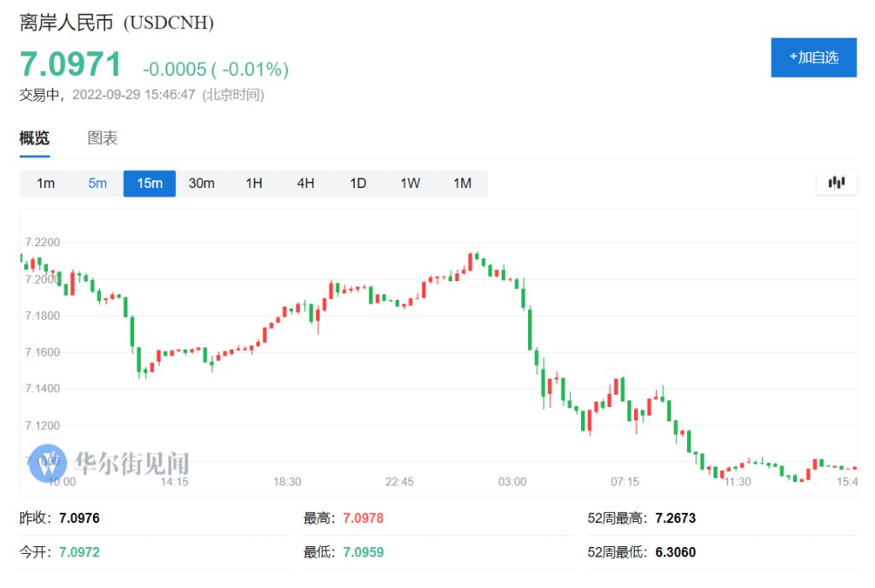Select the 4H timeframe

(306, 184)
